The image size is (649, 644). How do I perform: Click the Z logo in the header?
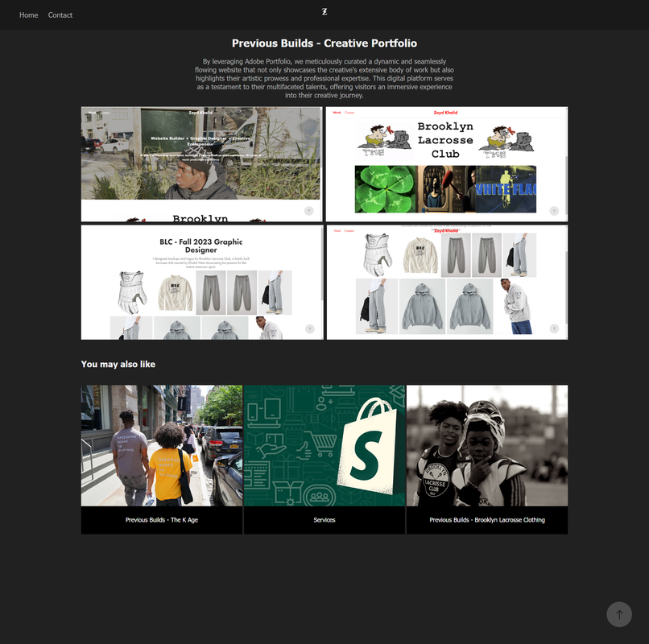(324, 12)
